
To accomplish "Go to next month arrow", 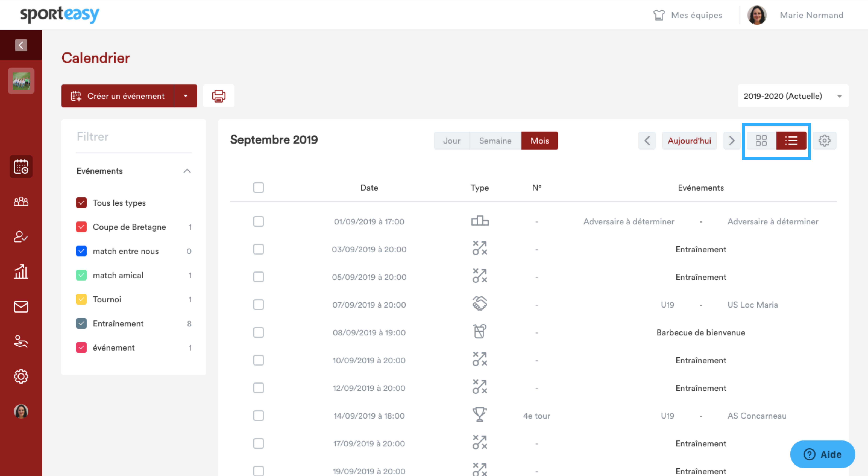I will point(732,141).
